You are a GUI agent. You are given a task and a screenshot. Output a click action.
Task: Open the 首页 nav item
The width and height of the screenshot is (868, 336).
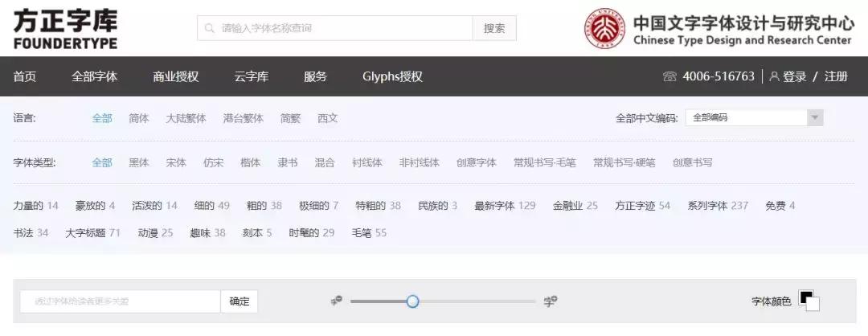[x=25, y=77]
